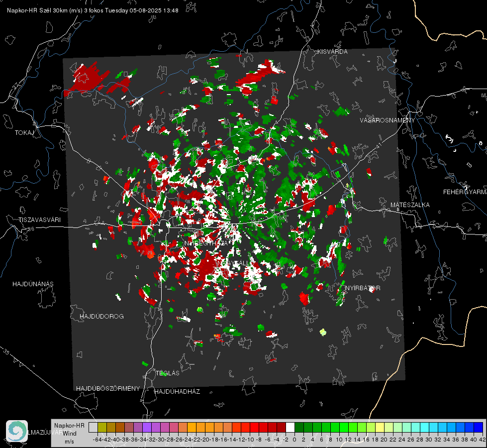The height and width of the screenshot is (448, 487).
Task: Click road number 35 marker
Action: (x=6, y=352)
